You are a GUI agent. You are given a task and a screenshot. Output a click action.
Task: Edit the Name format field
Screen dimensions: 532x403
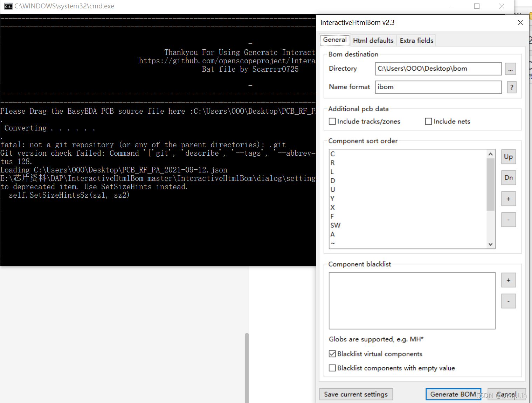(438, 87)
